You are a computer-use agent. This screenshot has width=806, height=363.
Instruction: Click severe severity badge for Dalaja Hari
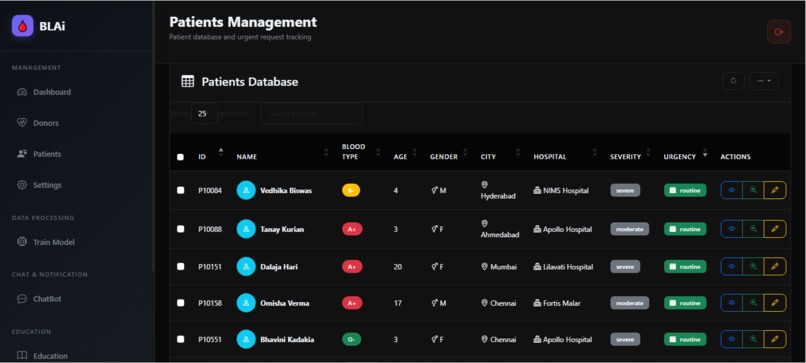click(x=625, y=266)
